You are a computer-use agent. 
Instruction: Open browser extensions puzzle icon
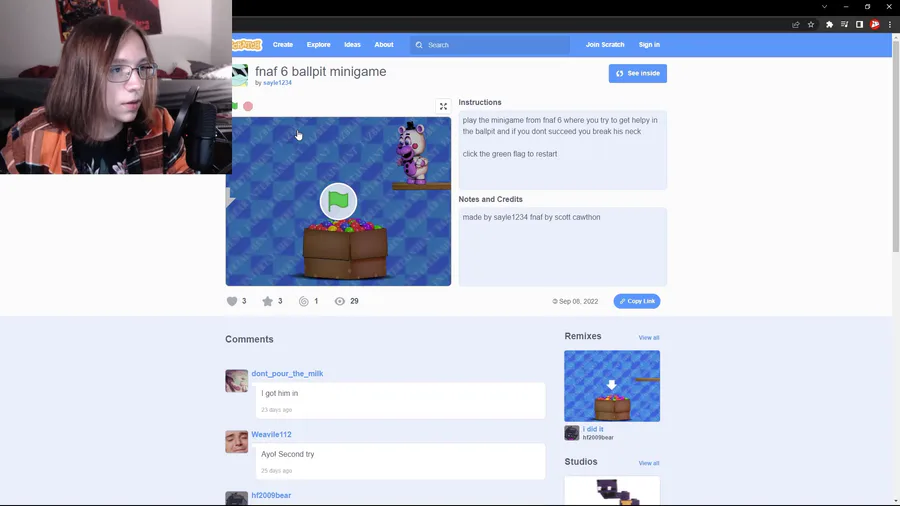tap(829, 25)
